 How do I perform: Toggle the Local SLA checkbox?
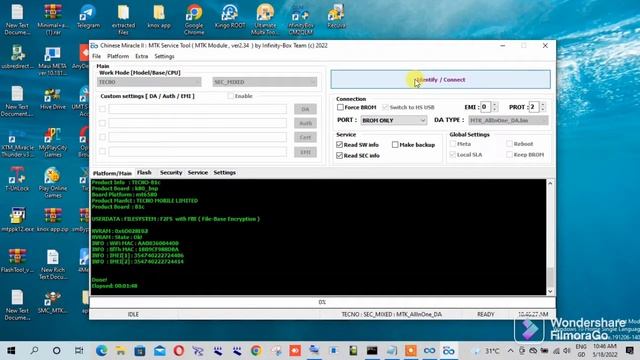coord(453,155)
